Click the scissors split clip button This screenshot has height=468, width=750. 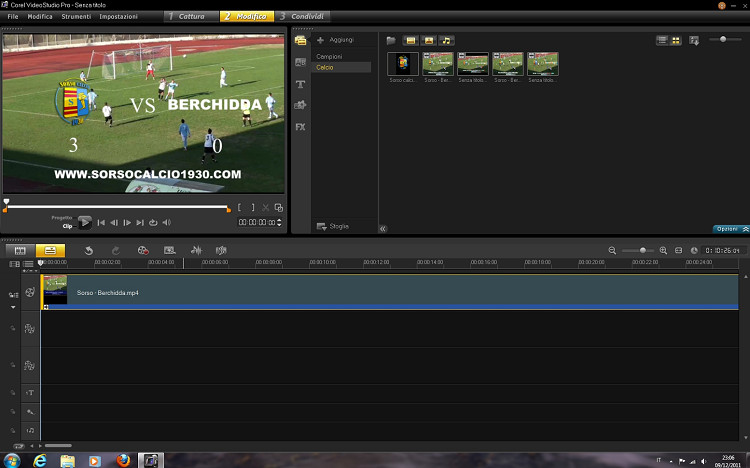pos(265,208)
